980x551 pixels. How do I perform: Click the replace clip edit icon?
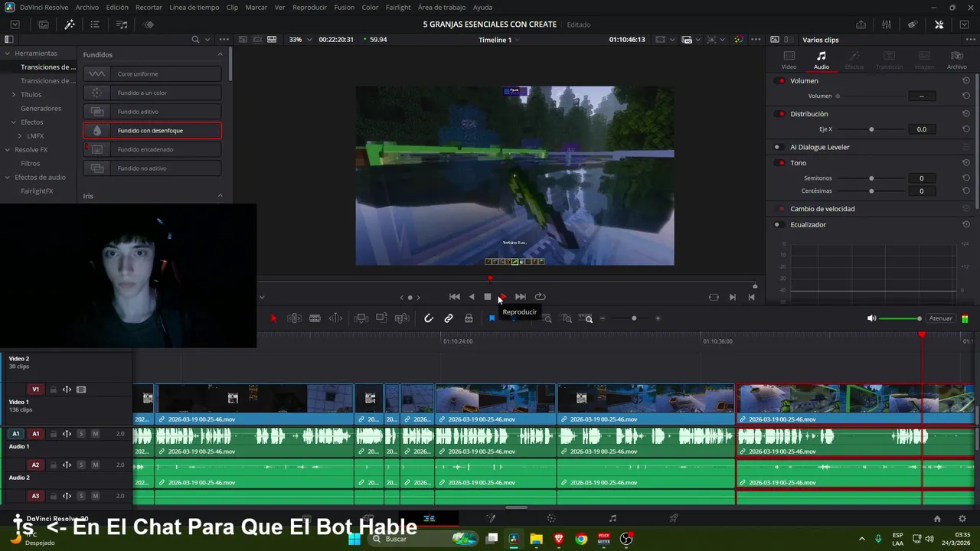tap(402, 318)
